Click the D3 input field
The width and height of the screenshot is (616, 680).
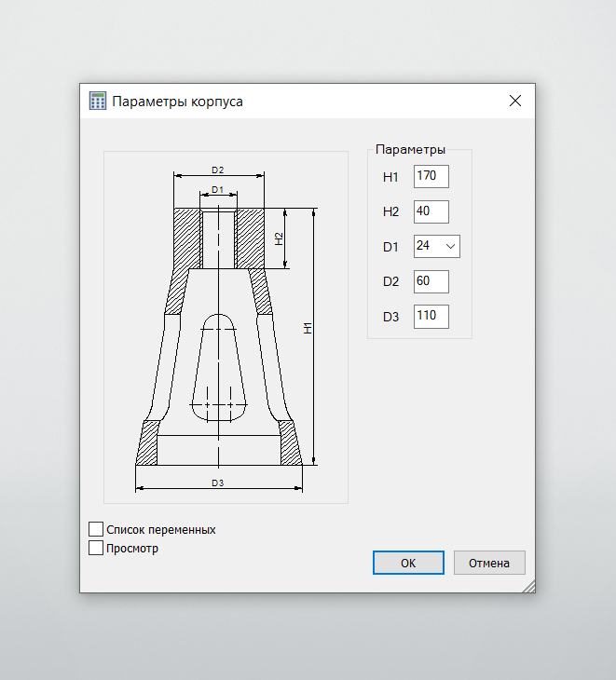pos(431,317)
